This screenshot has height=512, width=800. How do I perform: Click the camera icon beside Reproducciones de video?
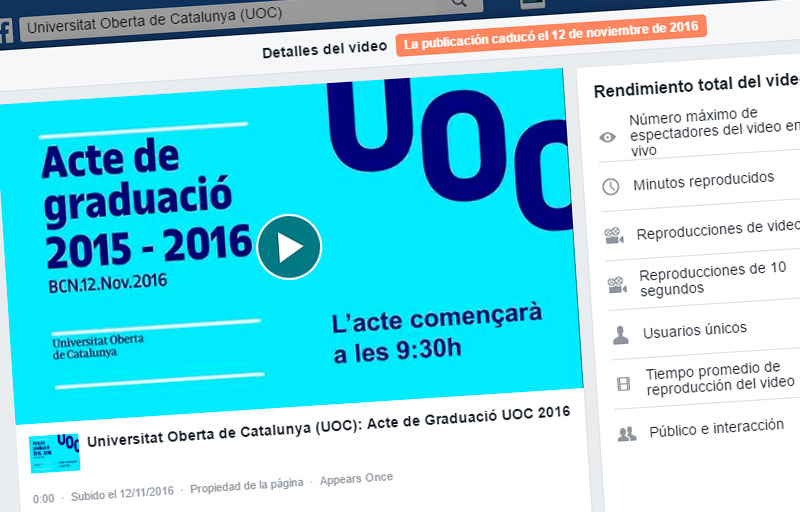click(614, 236)
